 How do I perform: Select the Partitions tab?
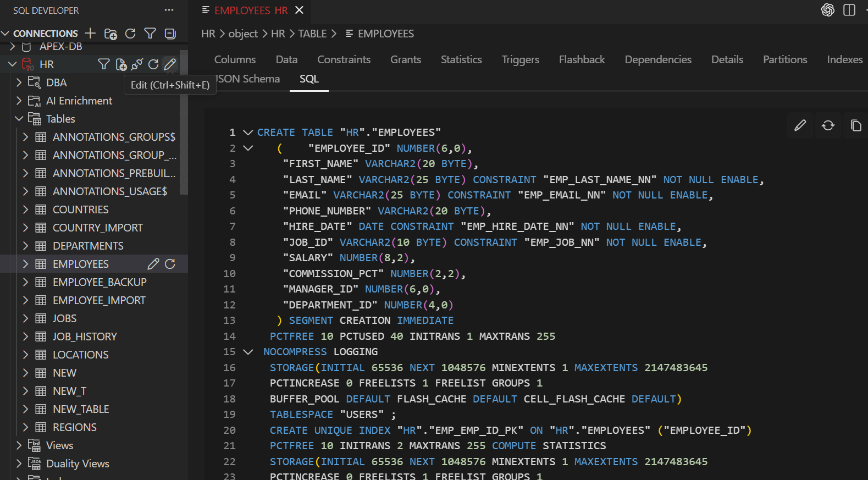click(x=785, y=59)
